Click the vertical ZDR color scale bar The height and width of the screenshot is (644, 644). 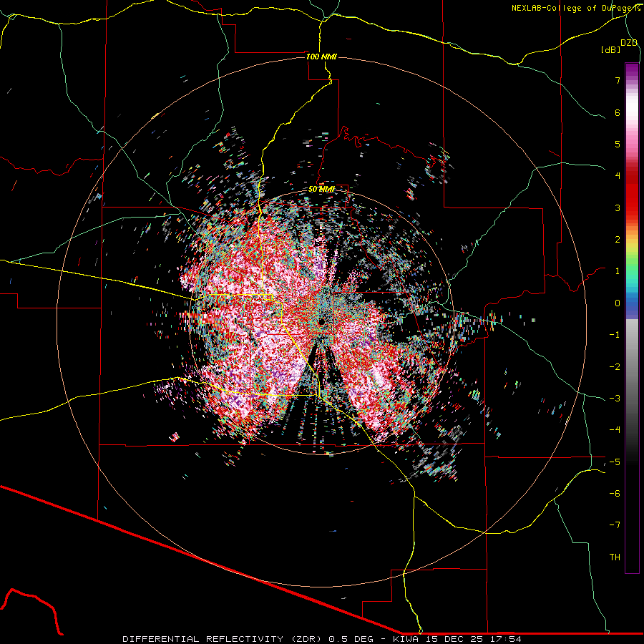(x=632, y=318)
